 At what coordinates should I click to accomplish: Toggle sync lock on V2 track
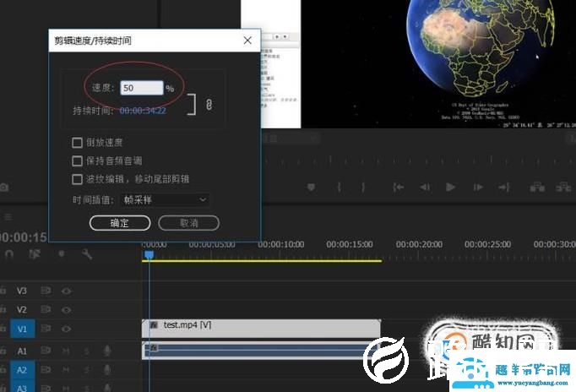46,310
